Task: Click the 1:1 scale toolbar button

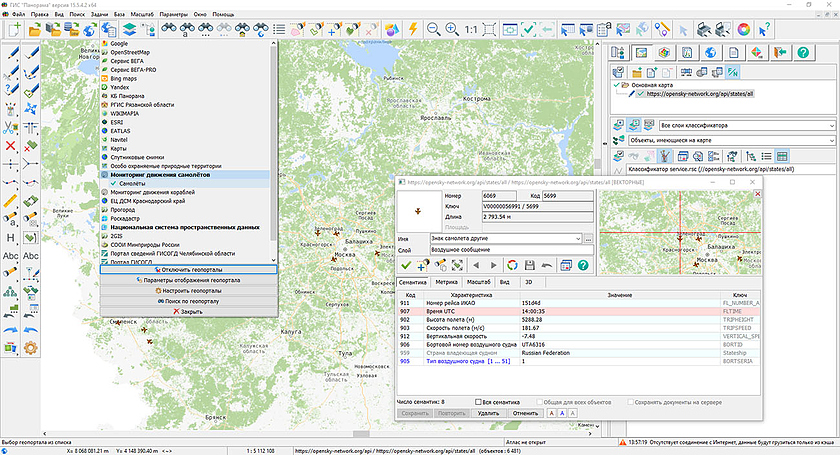Action: click(x=470, y=30)
